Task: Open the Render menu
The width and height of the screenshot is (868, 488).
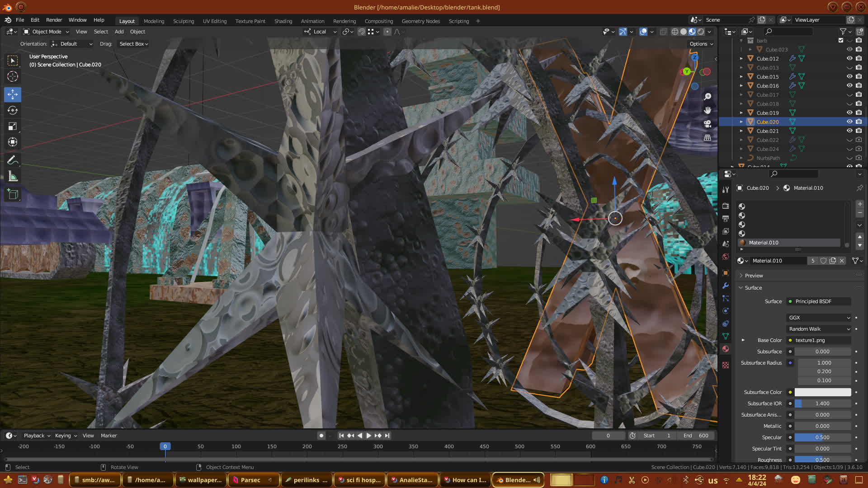Action: (54, 20)
